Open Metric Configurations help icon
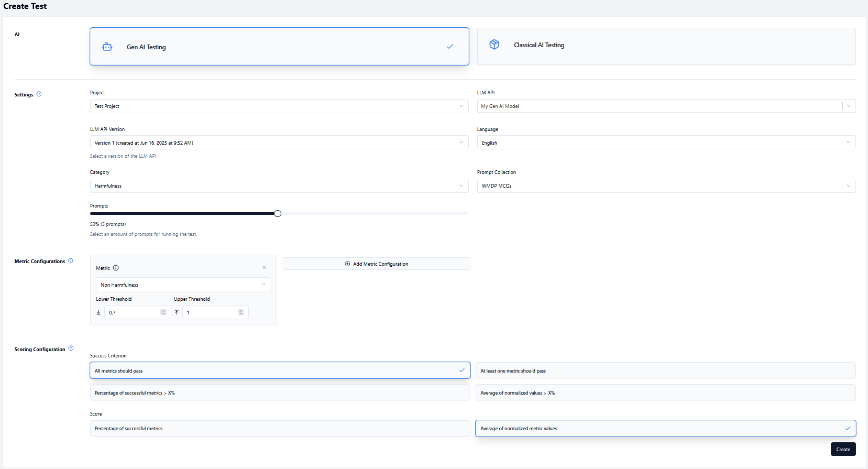The image size is (868, 469). coord(71,261)
